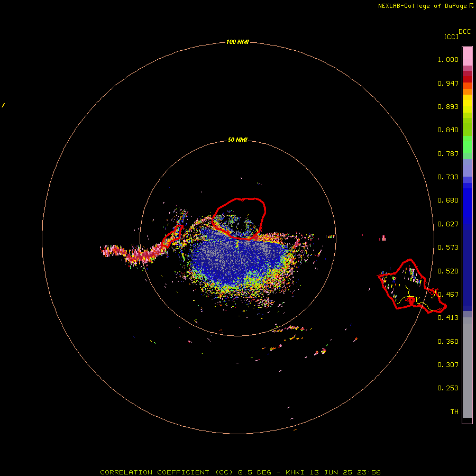This screenshot has height=476, width=476.
Task: Click the 0.520 scale value
Action: (x=448, y=271)
